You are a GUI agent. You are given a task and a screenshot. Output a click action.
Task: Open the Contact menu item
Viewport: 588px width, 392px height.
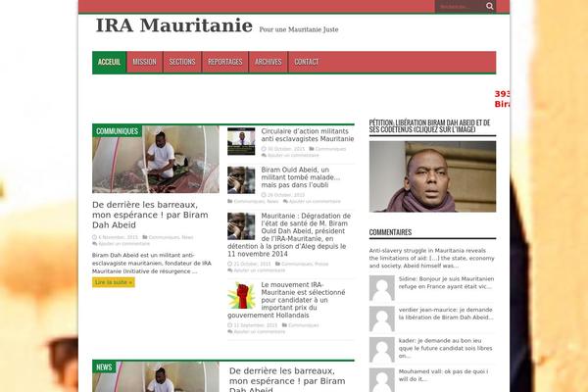(307, 62)
